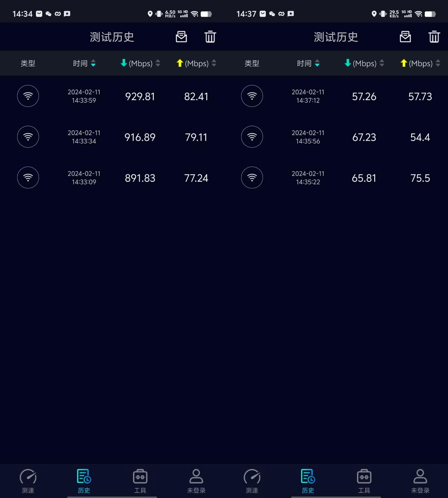Sort by download Mbps in right screen
Image resolution: width=448 pixels, height=498 pixels.
[364, 63]
